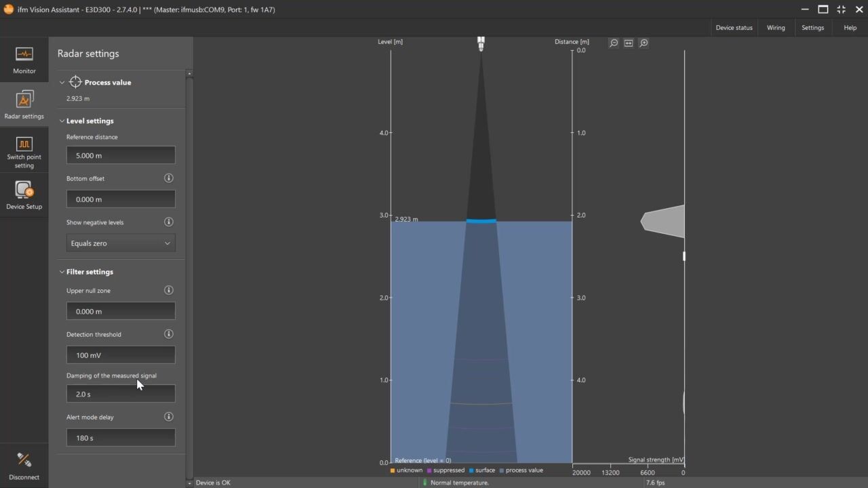Open the Monitor view in sidebar
Viewport: 868px width, 488px height.
(x=24, y=60)
